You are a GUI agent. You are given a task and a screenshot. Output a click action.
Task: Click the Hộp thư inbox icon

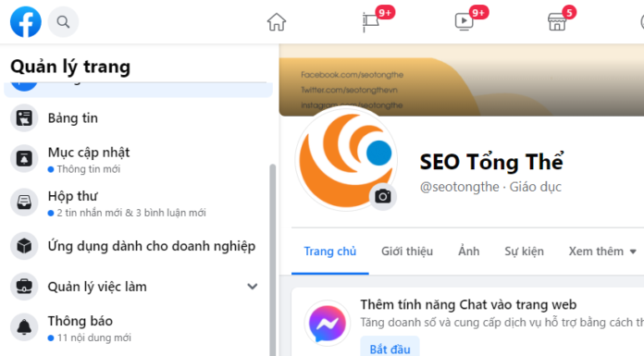click(24, 202)
